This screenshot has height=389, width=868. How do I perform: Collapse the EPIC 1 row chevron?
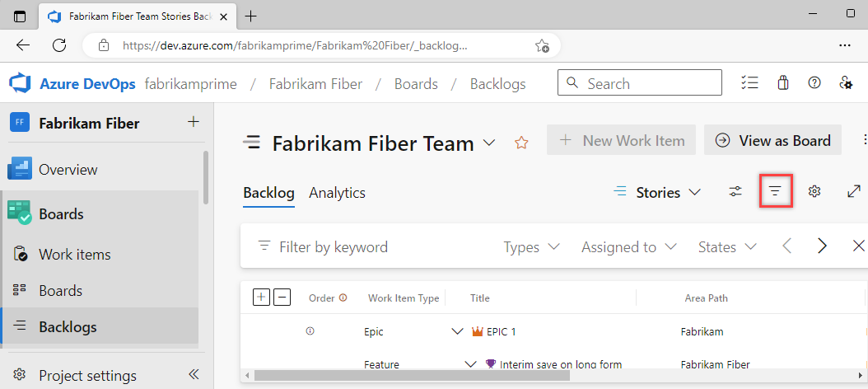click(457, 331)
